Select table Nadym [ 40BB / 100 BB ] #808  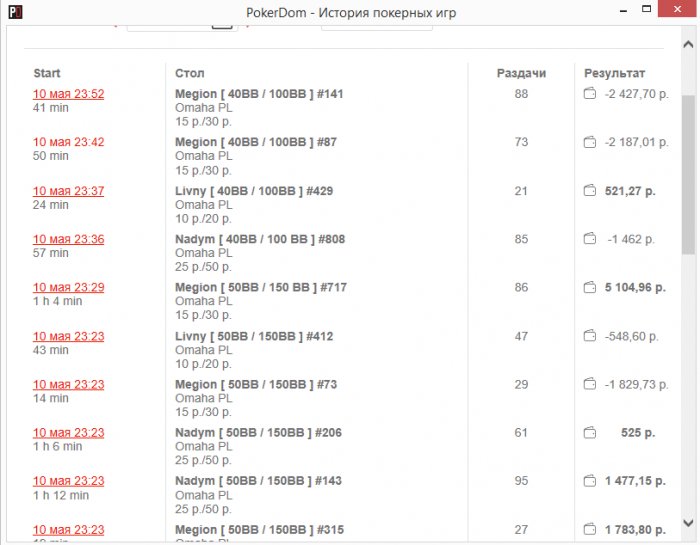260,239
